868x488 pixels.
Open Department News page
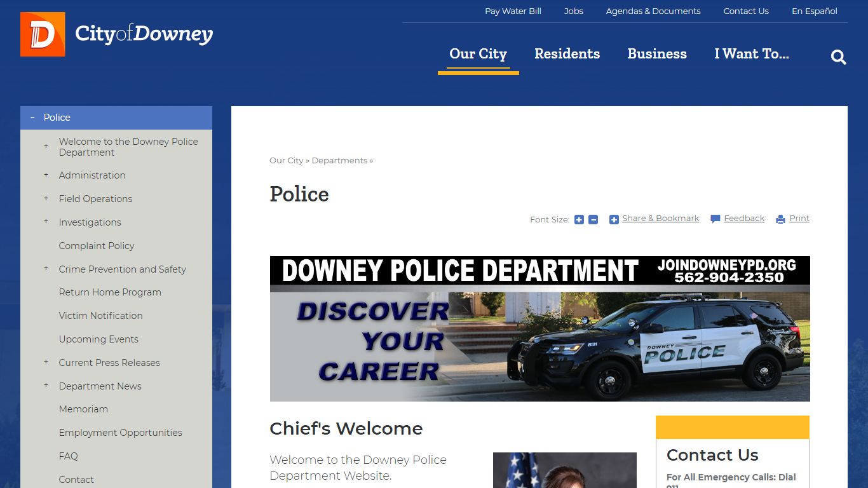click(x=100, y=386)
